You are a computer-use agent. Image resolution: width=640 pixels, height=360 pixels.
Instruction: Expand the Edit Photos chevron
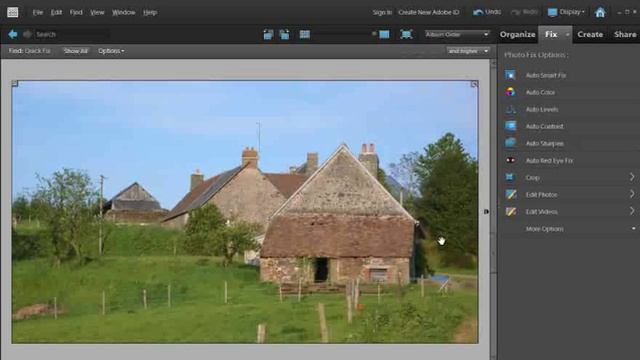[x=632, y=194]
